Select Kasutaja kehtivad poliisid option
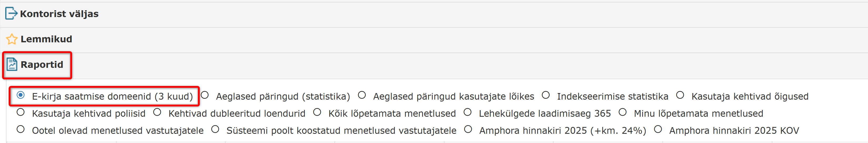 tap(21, 113)
